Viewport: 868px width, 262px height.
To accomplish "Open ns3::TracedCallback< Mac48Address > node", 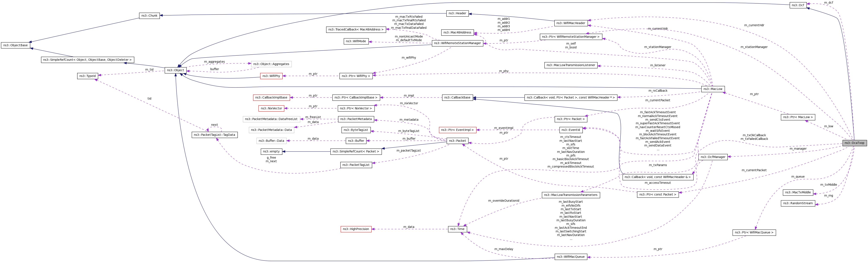I will [356, 30].
